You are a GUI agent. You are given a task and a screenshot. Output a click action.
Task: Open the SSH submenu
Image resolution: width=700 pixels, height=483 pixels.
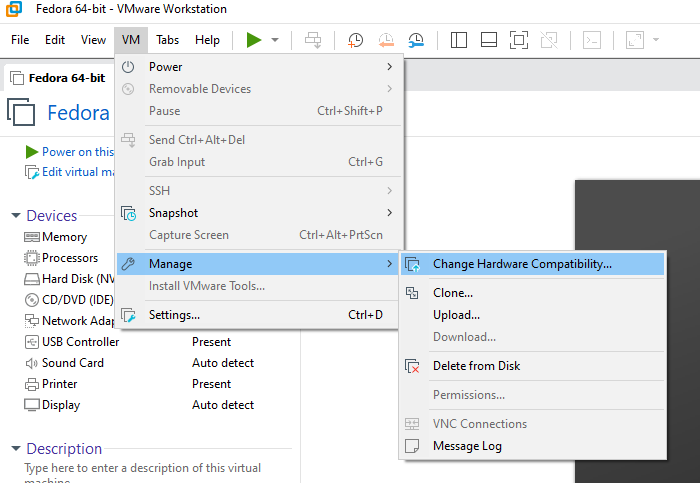(x=259, y=191)
